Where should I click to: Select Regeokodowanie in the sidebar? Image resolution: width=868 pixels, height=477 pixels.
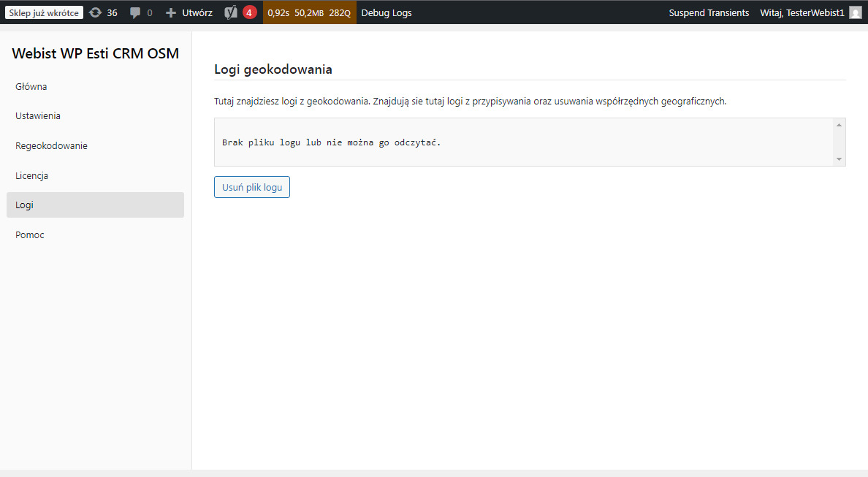tap(51, 145)
